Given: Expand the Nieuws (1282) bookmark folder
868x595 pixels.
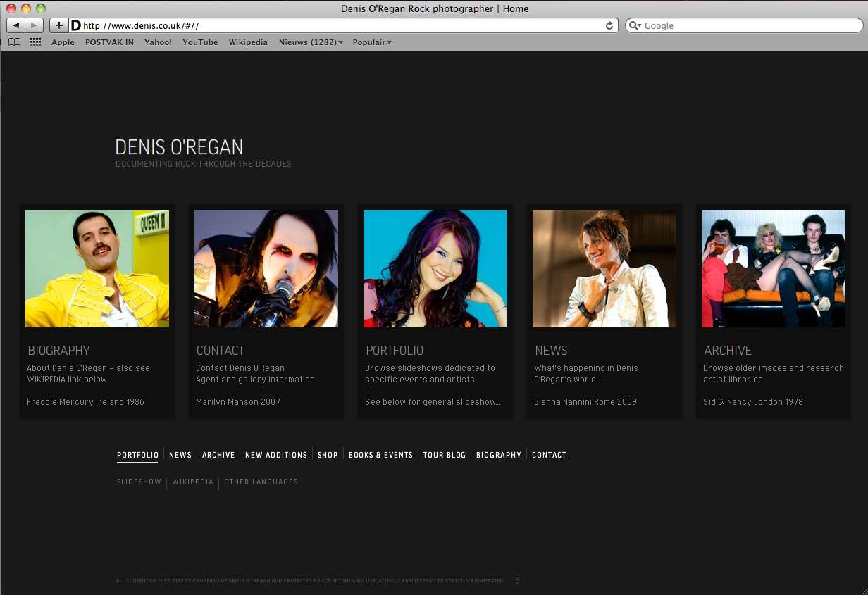Looking at the screenshot, I should click(311, 42).
